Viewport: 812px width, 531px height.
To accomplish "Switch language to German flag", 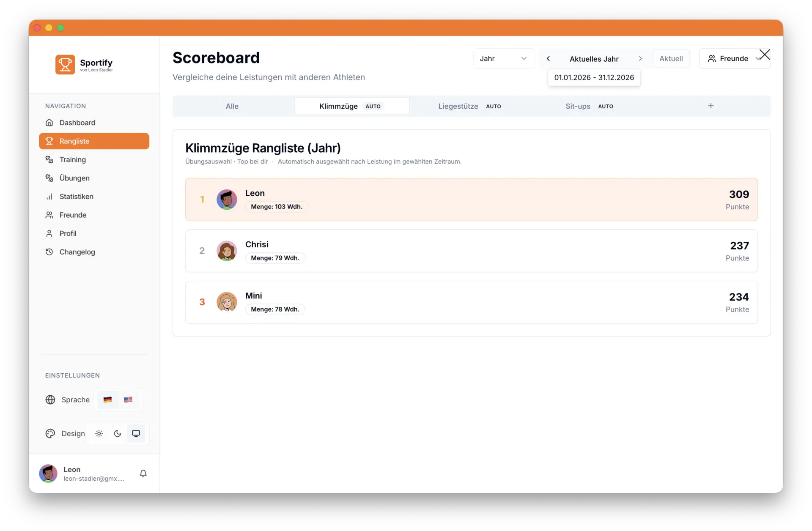I will point(107,400).
